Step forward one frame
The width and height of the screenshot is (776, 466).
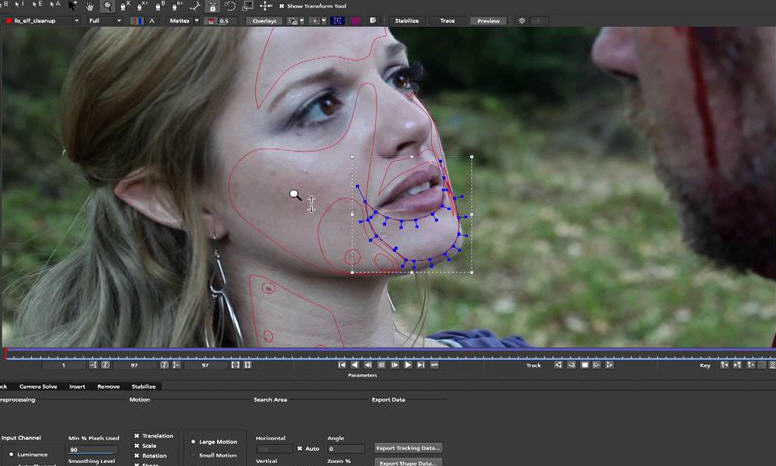(394, 365)
